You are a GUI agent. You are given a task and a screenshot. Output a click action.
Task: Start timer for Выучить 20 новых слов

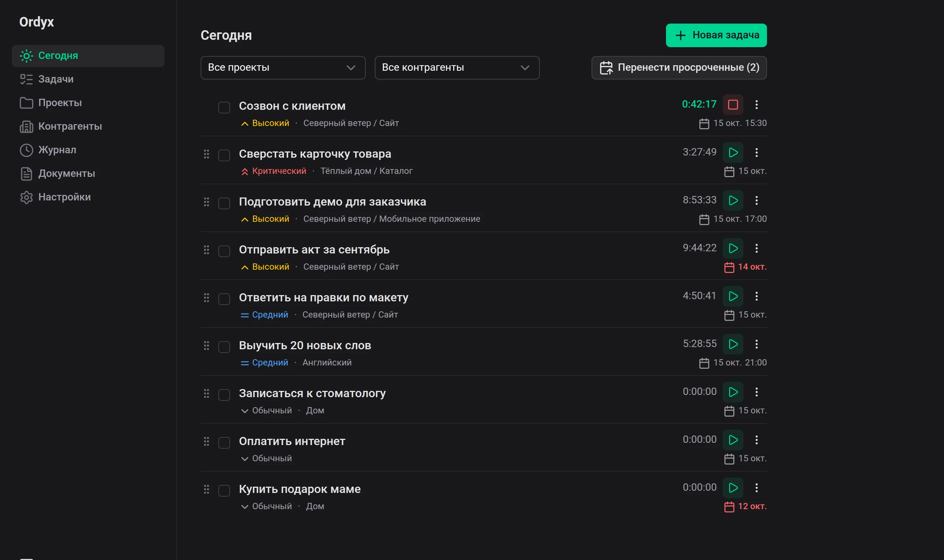(x=733, y=344)
